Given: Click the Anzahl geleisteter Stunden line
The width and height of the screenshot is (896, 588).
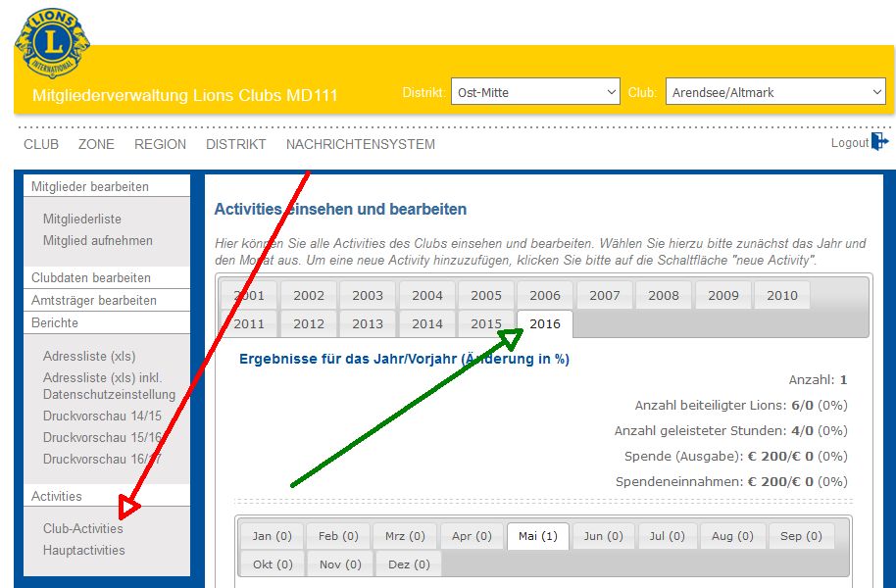Looking at the screenshot, I should (731, 431).
